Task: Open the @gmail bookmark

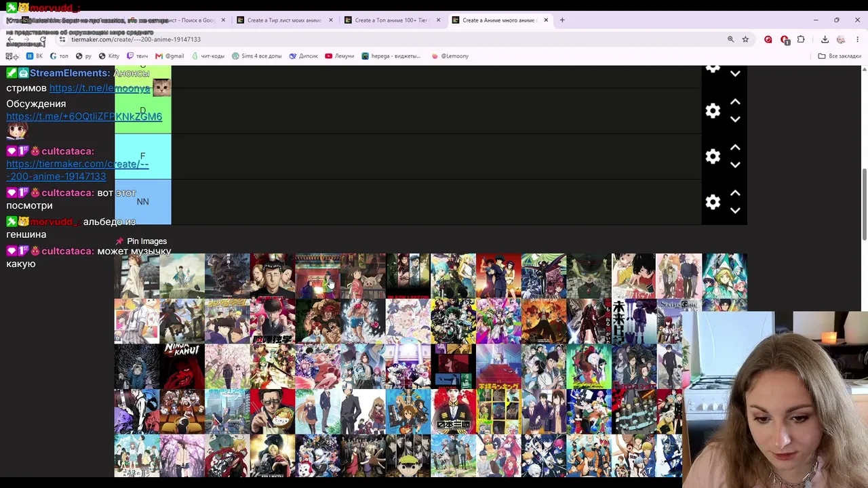Action: (170, 56)
